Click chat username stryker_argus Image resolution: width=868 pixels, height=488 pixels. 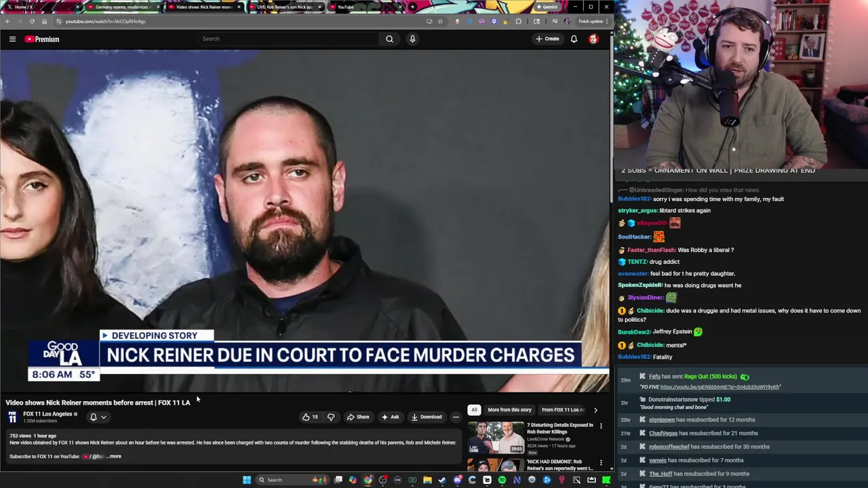[x=637, y=211]
